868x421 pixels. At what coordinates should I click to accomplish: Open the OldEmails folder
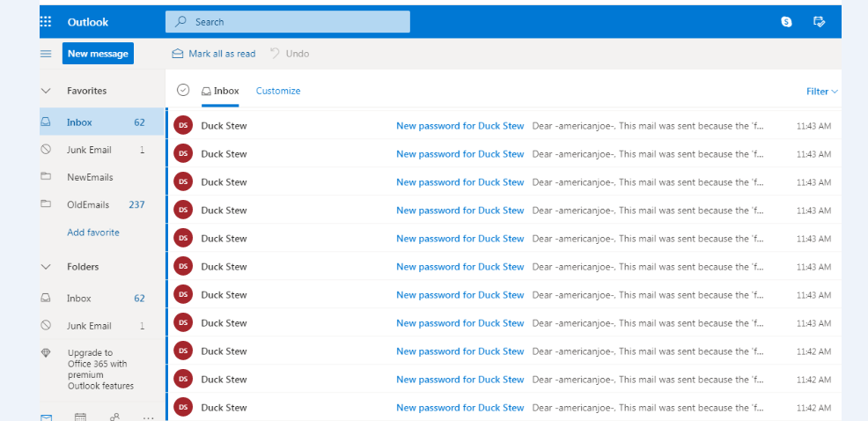tap(102, 205)
